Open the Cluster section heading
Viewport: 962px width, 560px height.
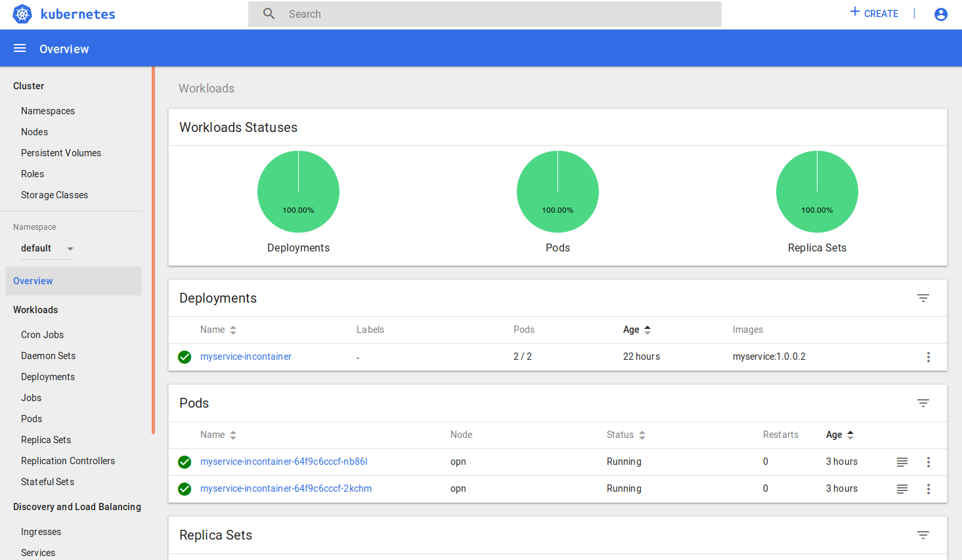[28, 86]
